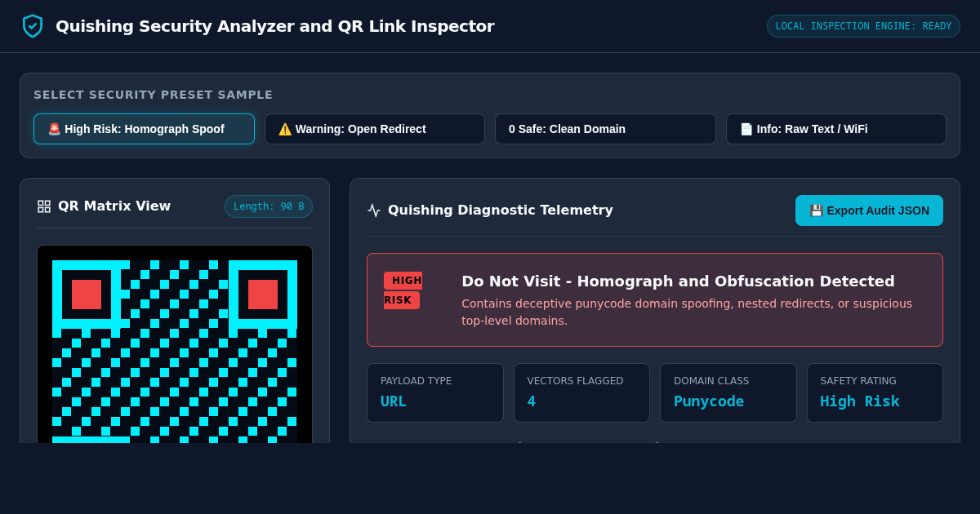Click the QR Matrix View heading
The image size is (980, 514).
click(114, 206)
